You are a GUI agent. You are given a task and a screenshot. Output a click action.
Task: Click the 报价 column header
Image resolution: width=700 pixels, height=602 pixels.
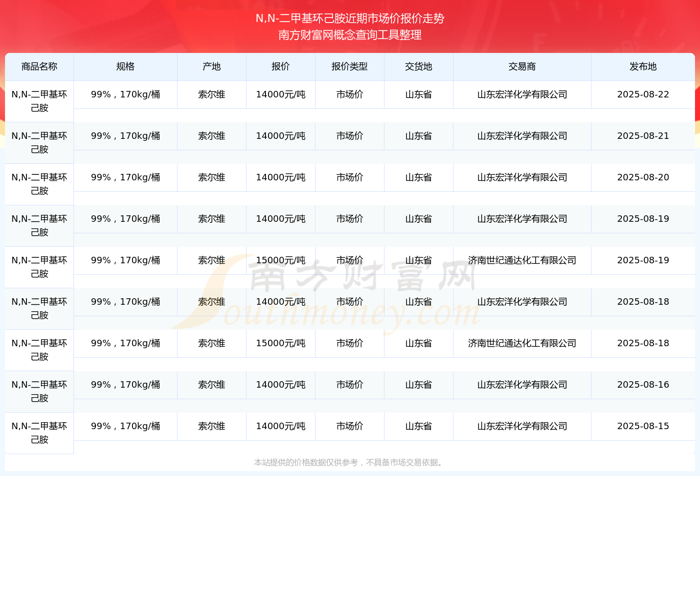[280, 66]
